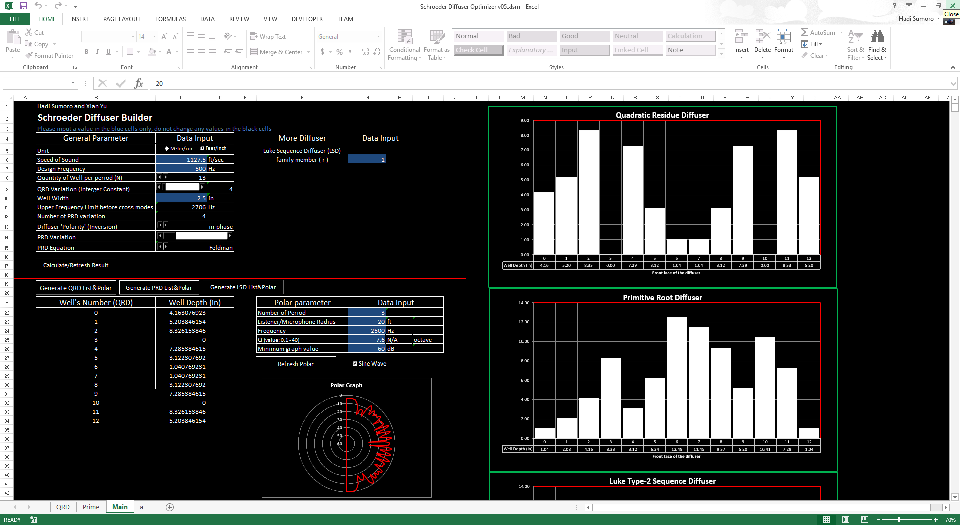Click the QRD Variation scrollbar control
Screen dimensions: 960x525
click(x=182, y=187)
